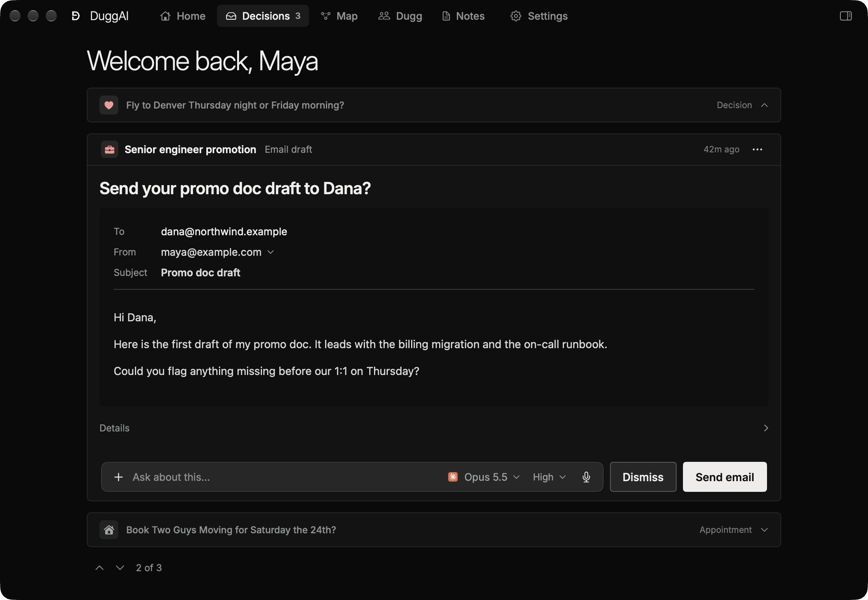Click the plus attach icon in ask box
Image resolution: width=868 pixels, height=600 pixels.
tap(118, 477)
